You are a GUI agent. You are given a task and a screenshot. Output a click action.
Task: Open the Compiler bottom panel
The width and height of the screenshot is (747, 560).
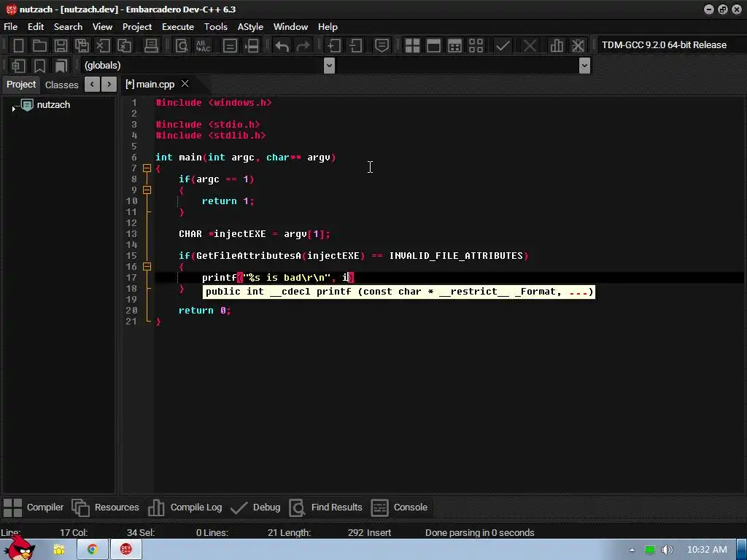pyautogui.click(x=34, y=507)
